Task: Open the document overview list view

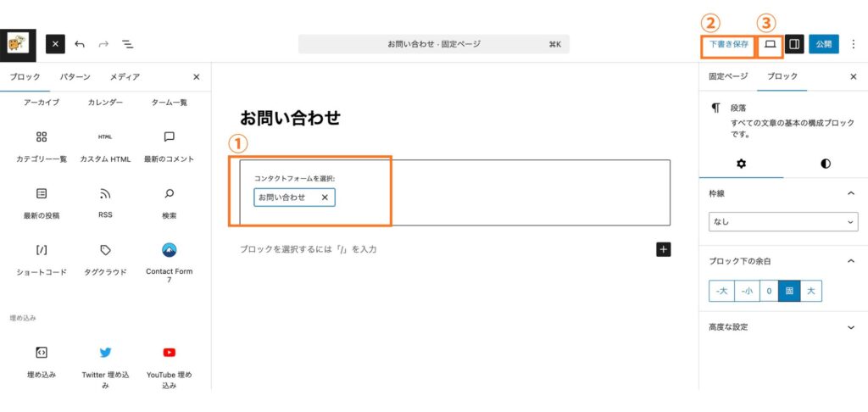Action: pos(127,44)
